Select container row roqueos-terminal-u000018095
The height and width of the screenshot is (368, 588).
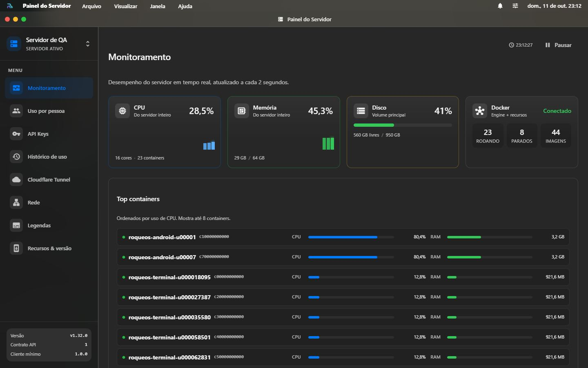pyautogui.click(x=343, y=277)
